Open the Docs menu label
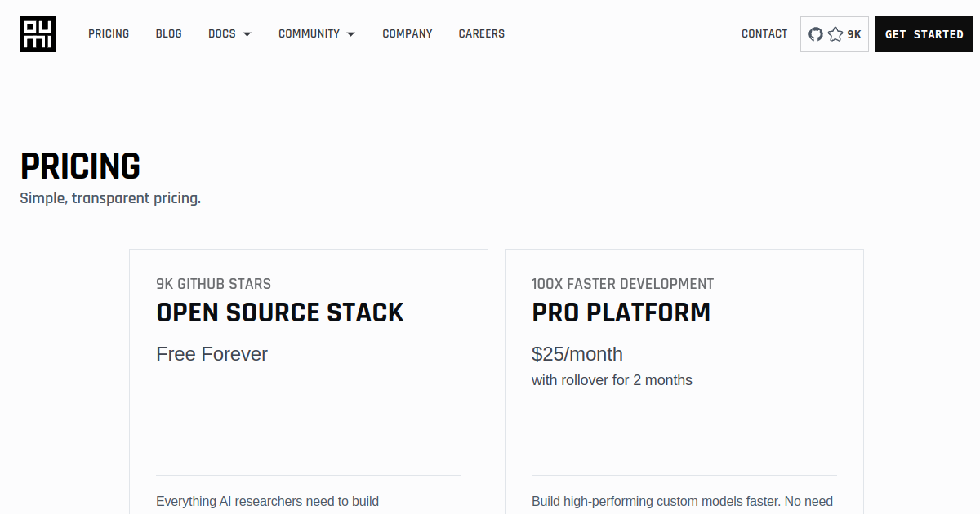This screenshot has width=980, height=514. pos(222,34)
